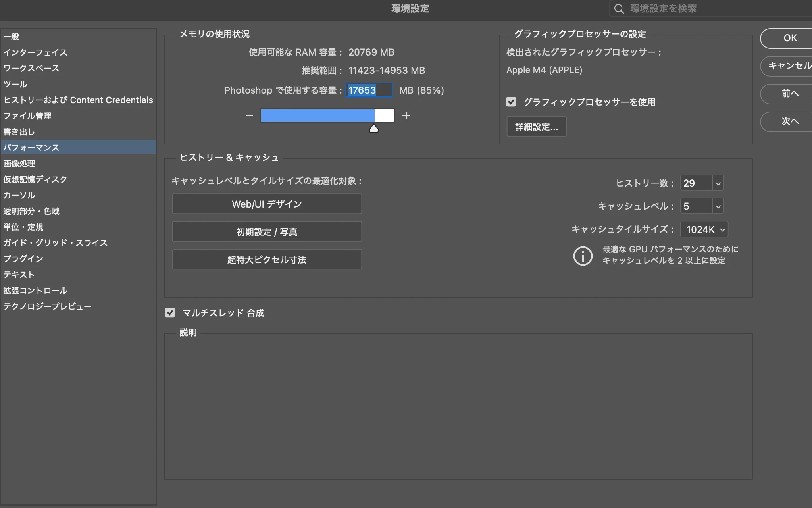812x508 pixels.
Task: Open the キャッシュレベル dropdown arrow
Action: click(x=718, y=206)
